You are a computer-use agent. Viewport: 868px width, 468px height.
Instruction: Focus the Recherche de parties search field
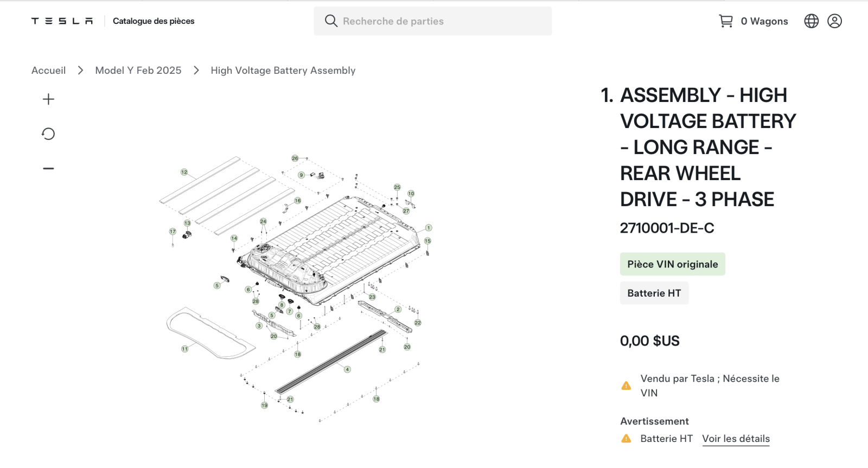click(433, 21)
